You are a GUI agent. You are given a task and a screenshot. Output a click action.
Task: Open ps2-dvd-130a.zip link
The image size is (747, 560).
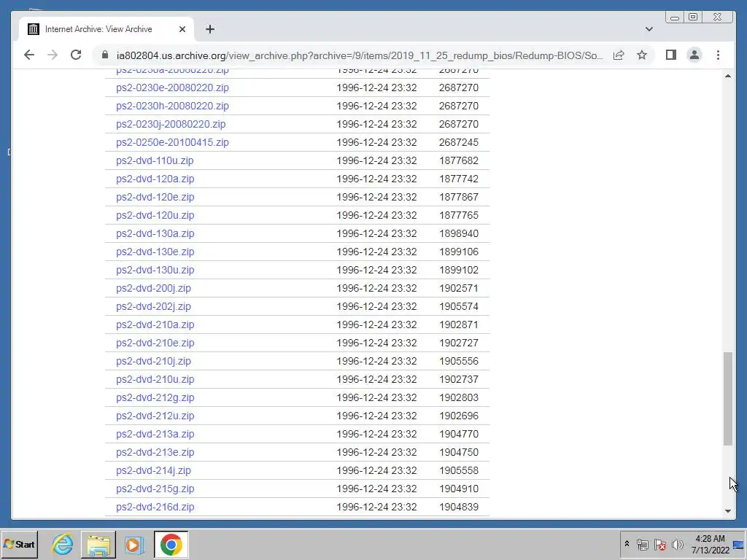click(155, 233)
